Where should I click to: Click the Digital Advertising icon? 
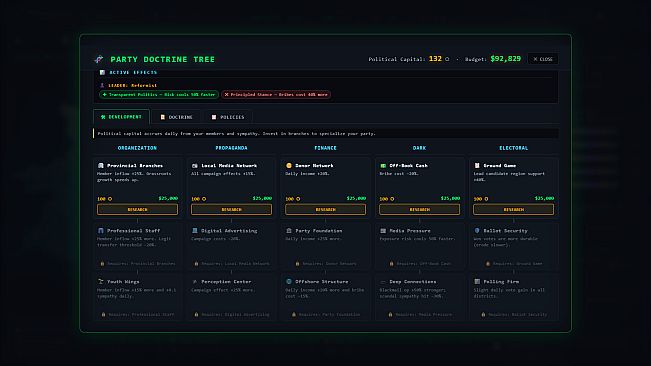coord(195,231)
